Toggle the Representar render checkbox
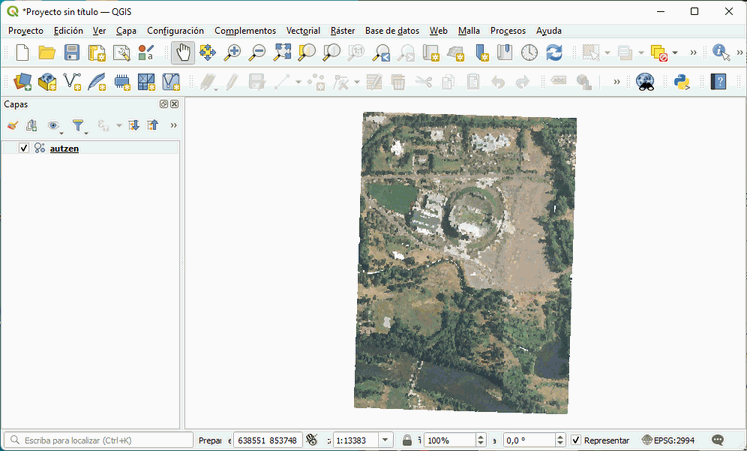Viewport: 747px width, 451px height. 576,440
